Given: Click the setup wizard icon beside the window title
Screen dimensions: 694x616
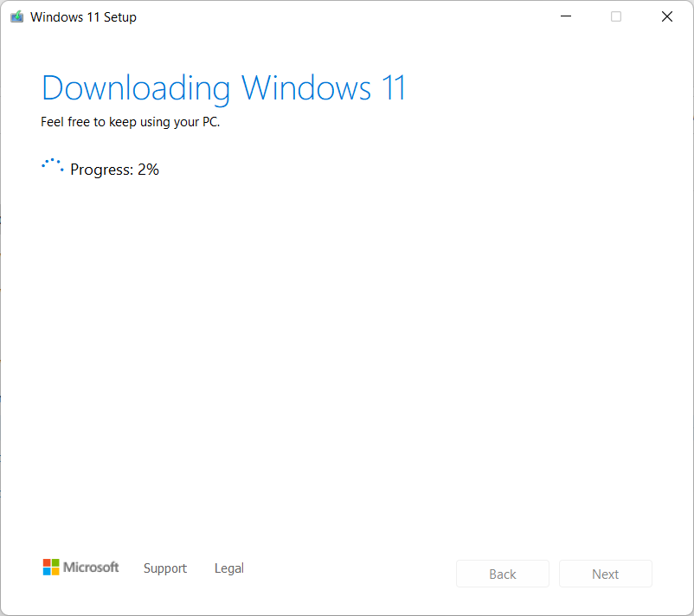Looking at the screenshot, I should pos(16,16).
